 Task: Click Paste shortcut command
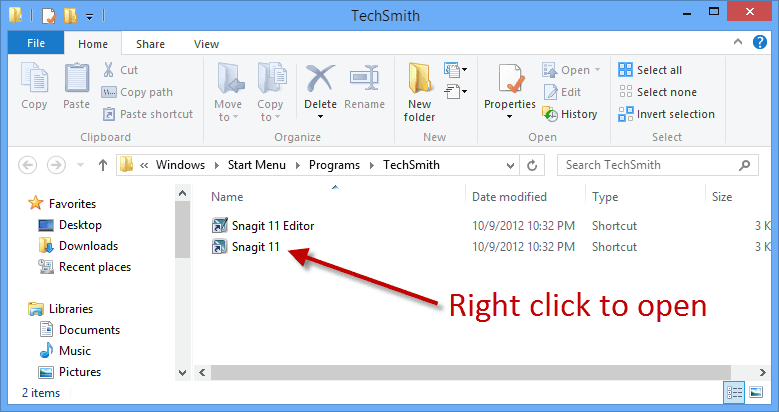[148, 114]
